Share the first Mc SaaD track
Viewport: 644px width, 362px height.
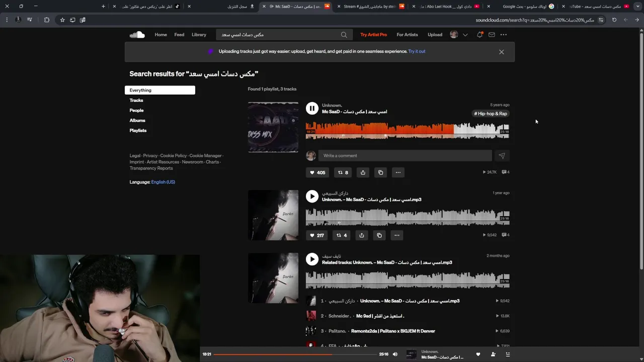363,172
